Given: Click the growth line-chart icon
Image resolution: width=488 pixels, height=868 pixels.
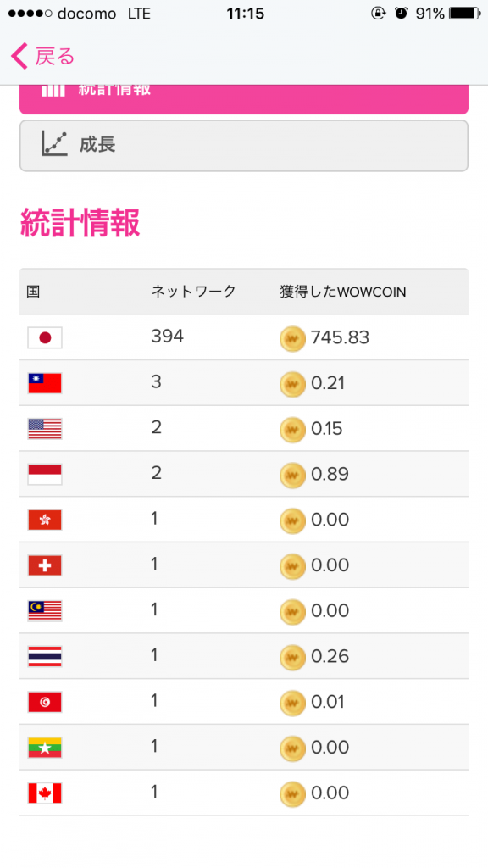Looking at the screenshot, I should 54,144.
